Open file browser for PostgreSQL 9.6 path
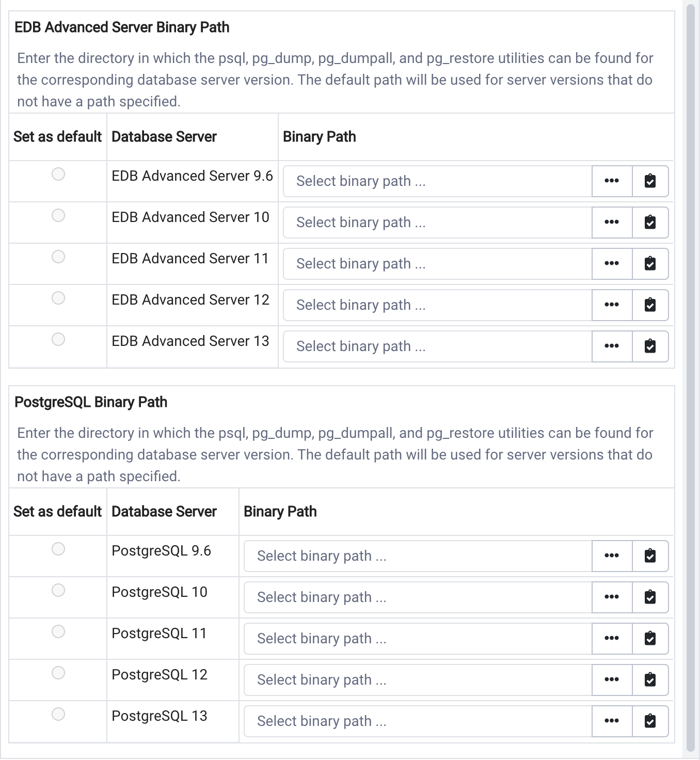The width and height of the screenshot is (700, 760). point(611,556)
